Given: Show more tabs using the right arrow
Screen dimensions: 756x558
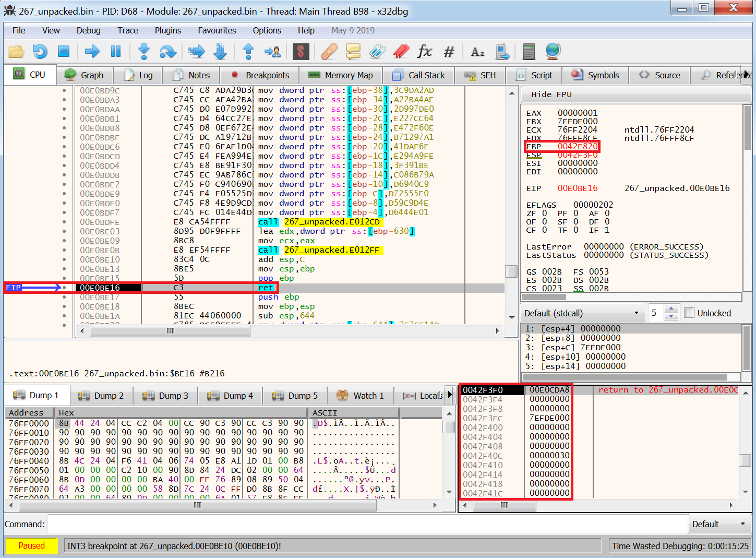Looking at the screenshot, I should pyautogui.click(x=747, y=74).
